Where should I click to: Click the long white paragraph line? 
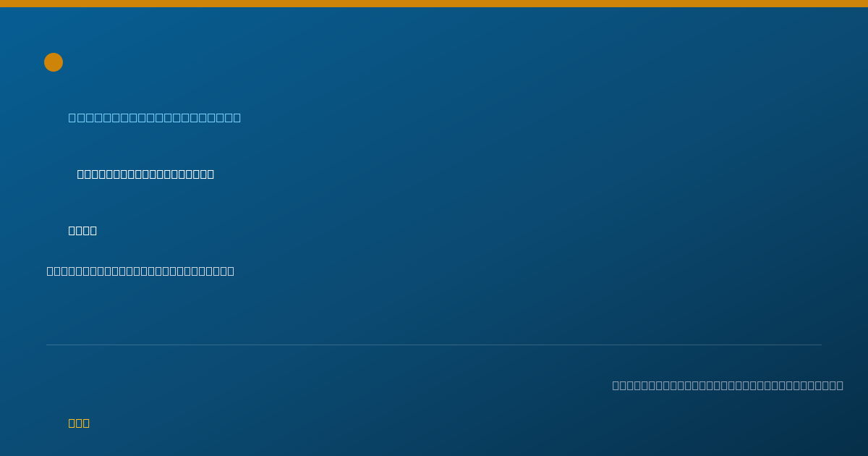pyautogui.click(x=140, y=271)
